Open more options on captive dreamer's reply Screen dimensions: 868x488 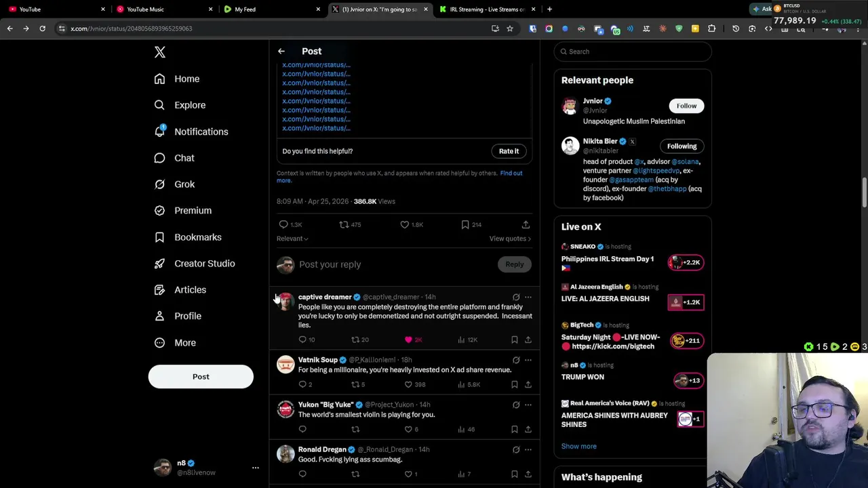click(x=528, y=297)
